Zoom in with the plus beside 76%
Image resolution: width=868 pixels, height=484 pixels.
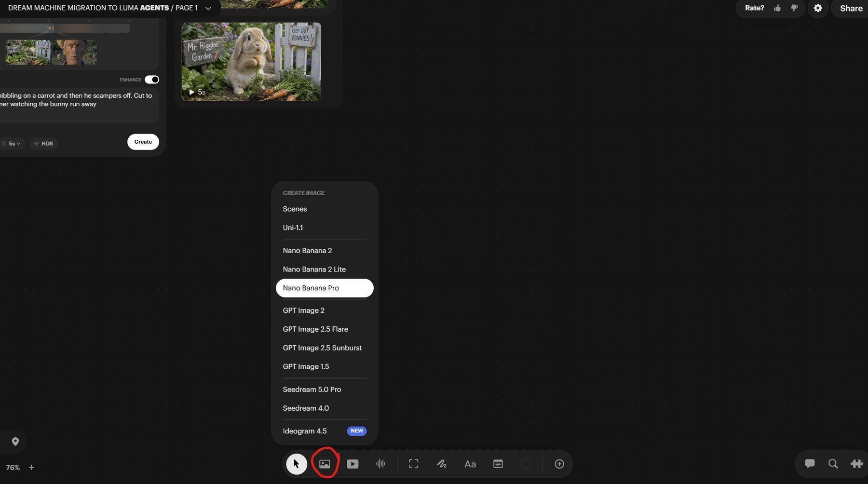point(31,467)
